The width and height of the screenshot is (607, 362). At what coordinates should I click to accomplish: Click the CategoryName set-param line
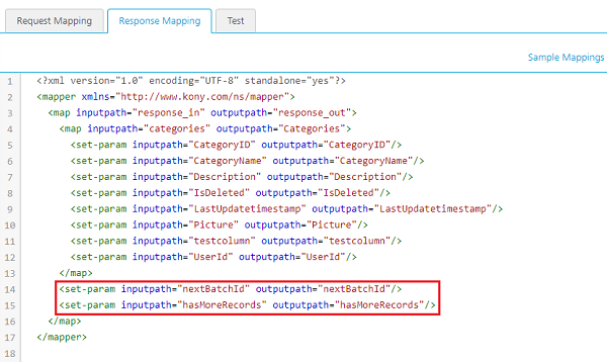coord(247,161)
